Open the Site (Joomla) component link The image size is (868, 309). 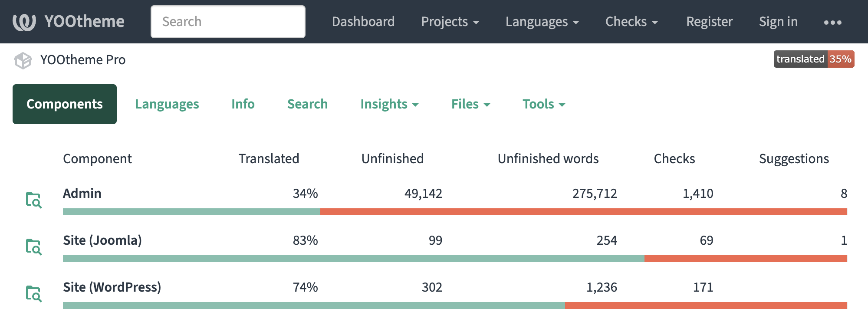tap(102, 240)
